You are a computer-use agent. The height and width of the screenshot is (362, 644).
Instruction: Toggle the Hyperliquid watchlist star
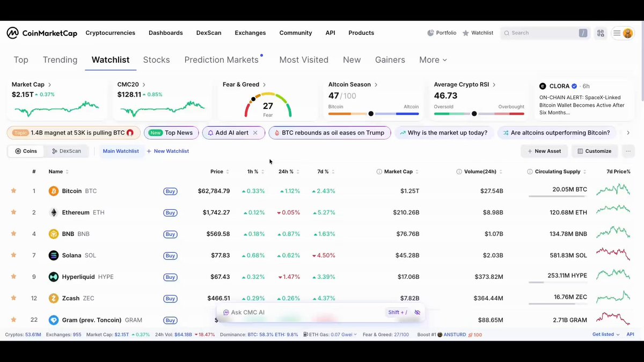tap(14, 277)
